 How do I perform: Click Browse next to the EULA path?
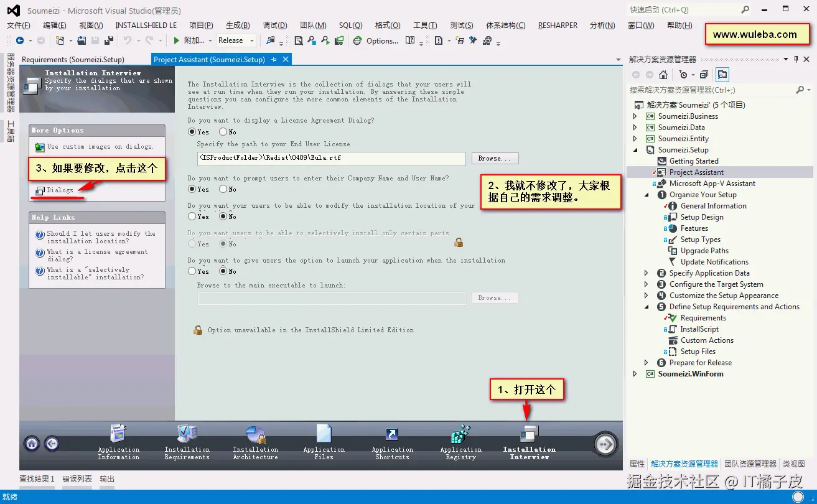(494, 159)
